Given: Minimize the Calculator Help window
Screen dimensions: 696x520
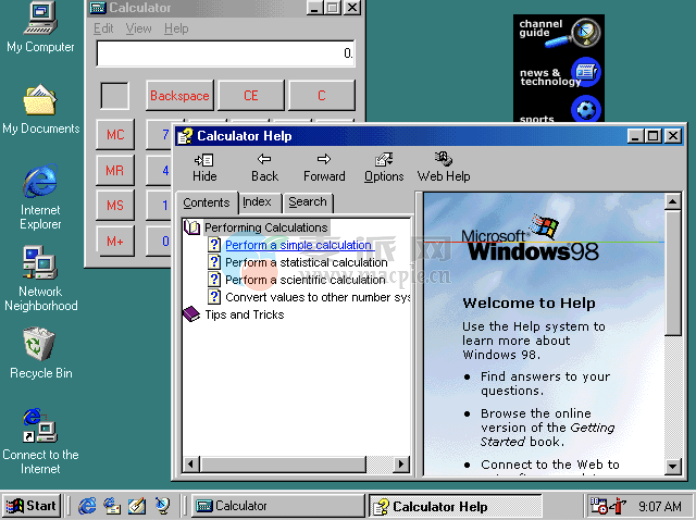Looking at the screenshot, I should [635, 136].
